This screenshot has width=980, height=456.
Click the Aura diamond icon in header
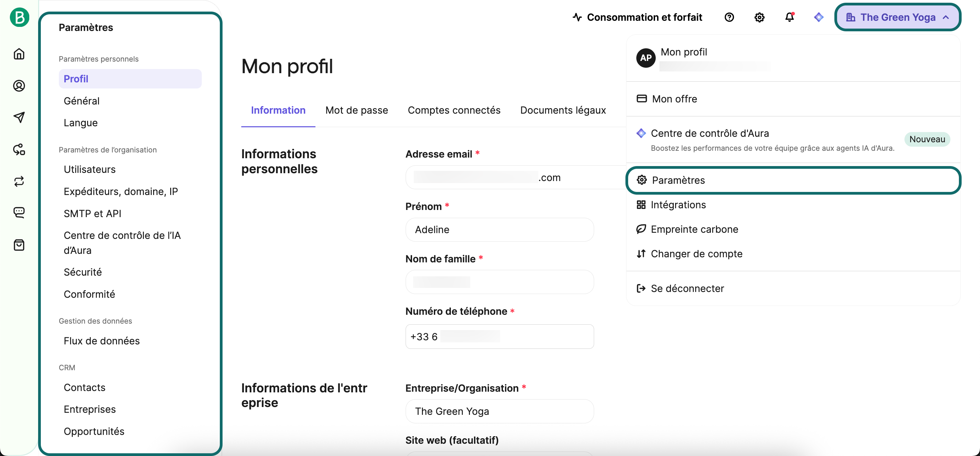[818, 17]
